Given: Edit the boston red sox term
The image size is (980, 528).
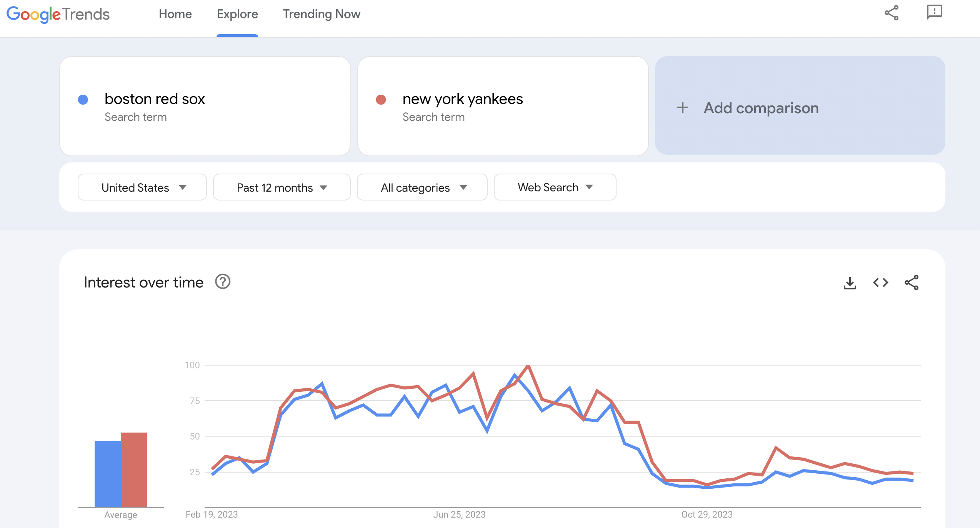Looking at the screenshot, I should pos(155,99).
